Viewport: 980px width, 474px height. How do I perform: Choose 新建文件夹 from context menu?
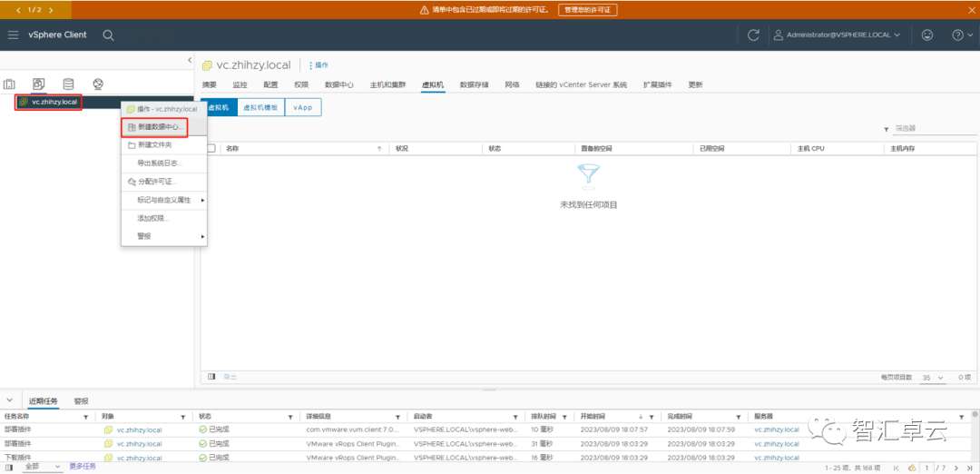163,144
